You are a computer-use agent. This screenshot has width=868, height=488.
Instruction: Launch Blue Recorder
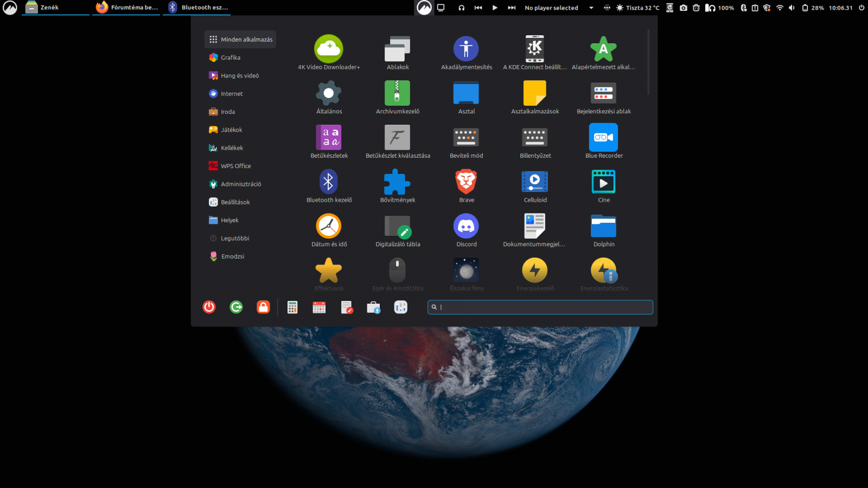pyautogui.click(x=604, y=142)
